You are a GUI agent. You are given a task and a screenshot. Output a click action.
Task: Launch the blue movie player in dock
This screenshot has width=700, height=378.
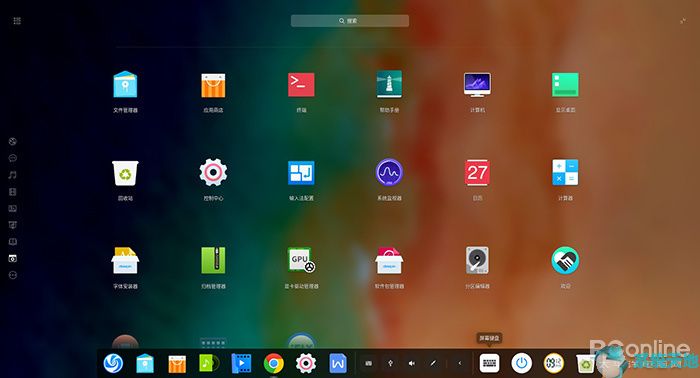click(x=242, y=363)
